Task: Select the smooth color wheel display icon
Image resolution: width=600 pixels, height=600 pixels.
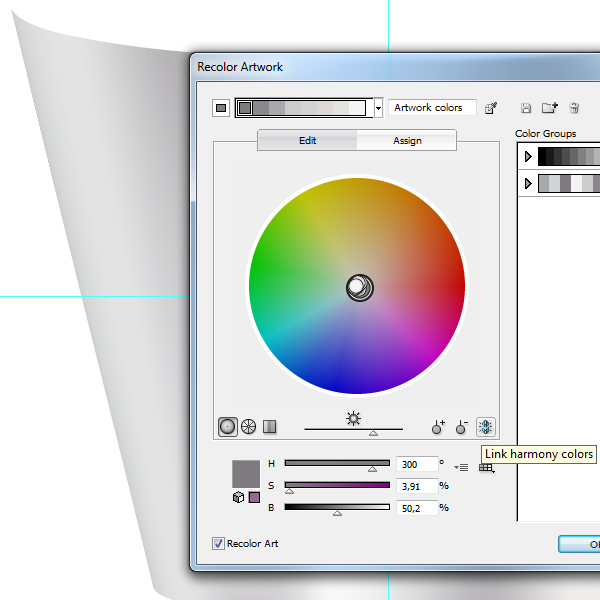Action: pos(228,427)
